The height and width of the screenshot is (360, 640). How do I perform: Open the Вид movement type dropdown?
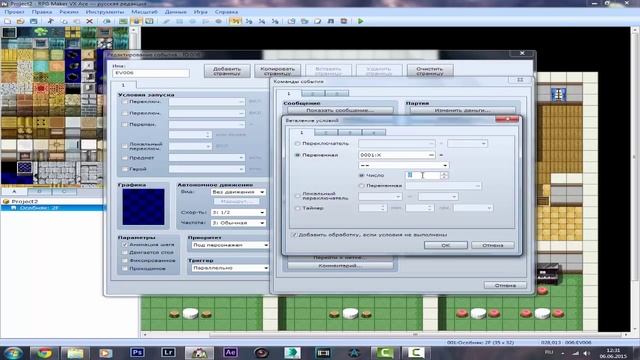tap(238, 192)
